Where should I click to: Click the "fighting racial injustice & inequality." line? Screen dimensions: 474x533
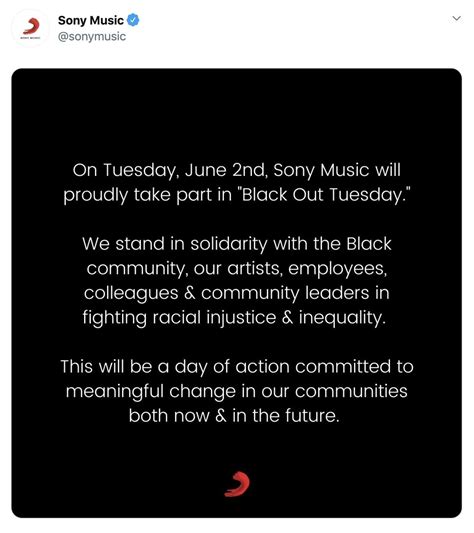tap(235, 318)
